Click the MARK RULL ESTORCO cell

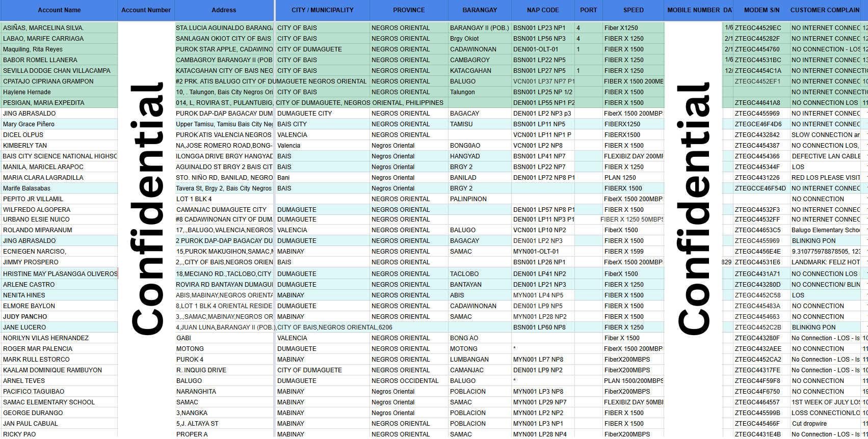[59, 360]
